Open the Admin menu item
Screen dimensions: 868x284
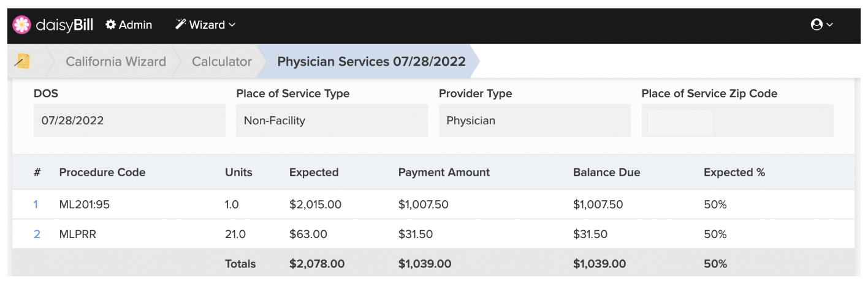[129, 24]
